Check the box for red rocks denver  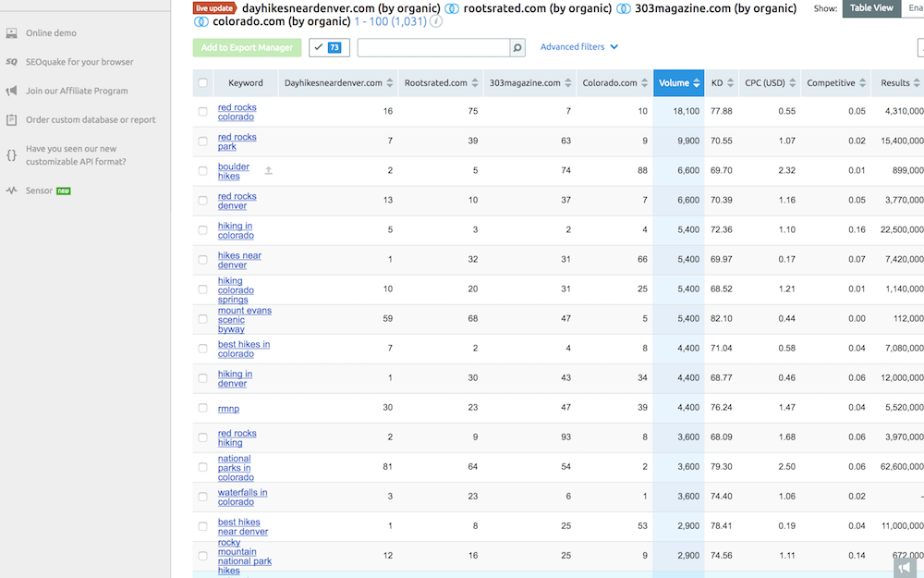202,201
